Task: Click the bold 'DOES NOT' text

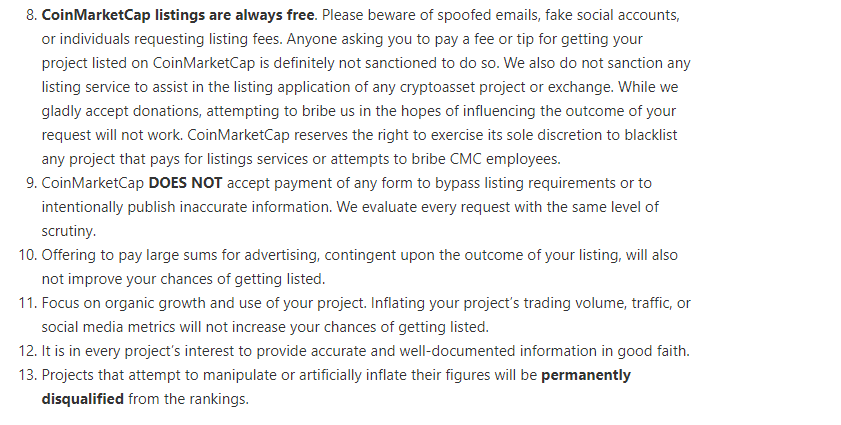Action: (x=185, y=183)
